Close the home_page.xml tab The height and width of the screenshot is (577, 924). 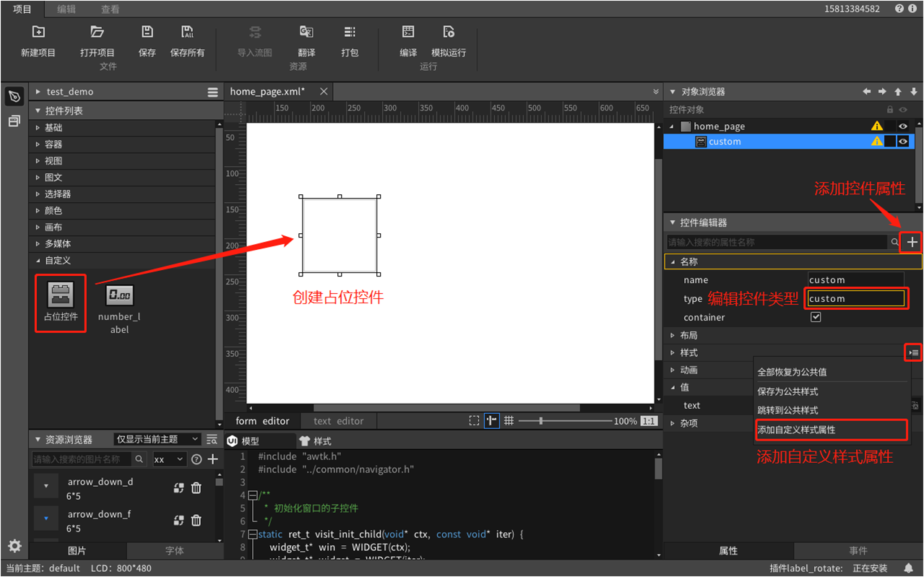[324, 92]
